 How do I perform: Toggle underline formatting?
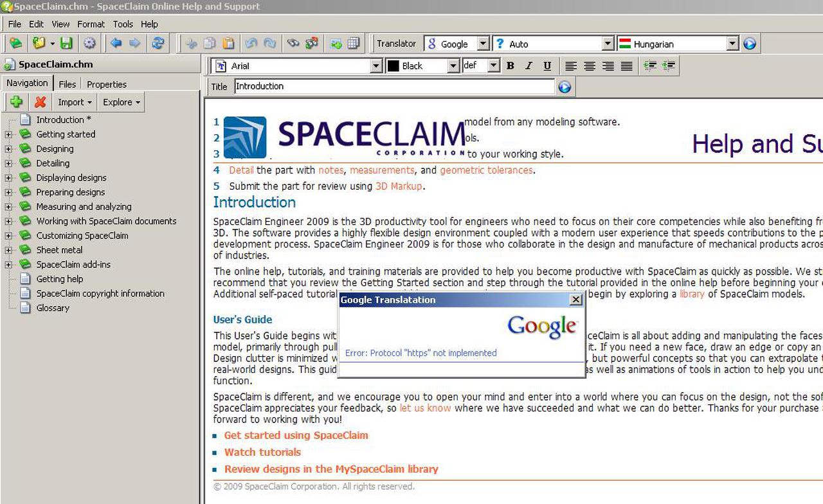tap(548, 66)
